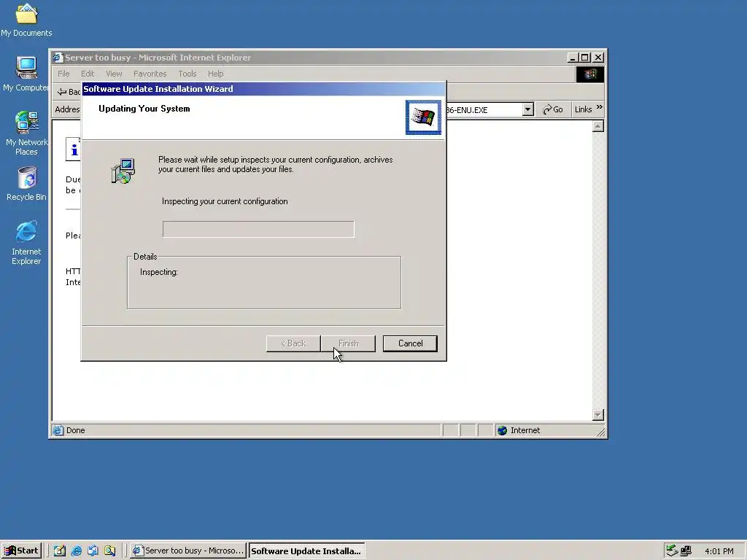Maximize the Internet Explorer window
747x560 pixels.
click(584, 58)
